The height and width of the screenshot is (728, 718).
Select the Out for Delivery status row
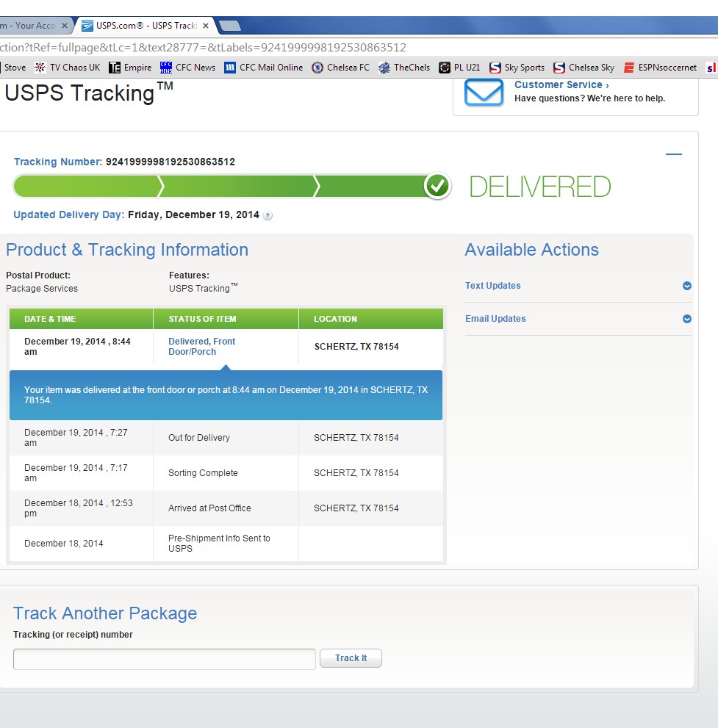[226, 438]
